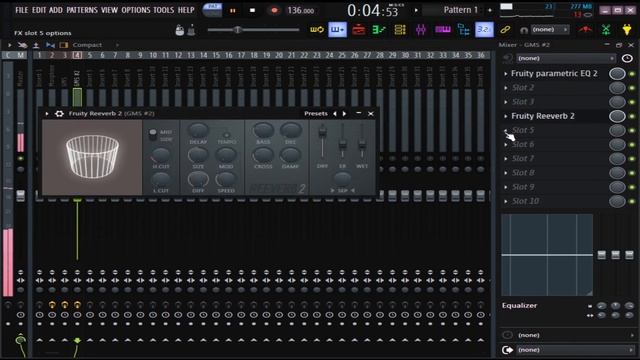Open the OPTIONS menu
Image resolution: width=640 pixels, height=360 pixels.
click(x=136, y=10)
